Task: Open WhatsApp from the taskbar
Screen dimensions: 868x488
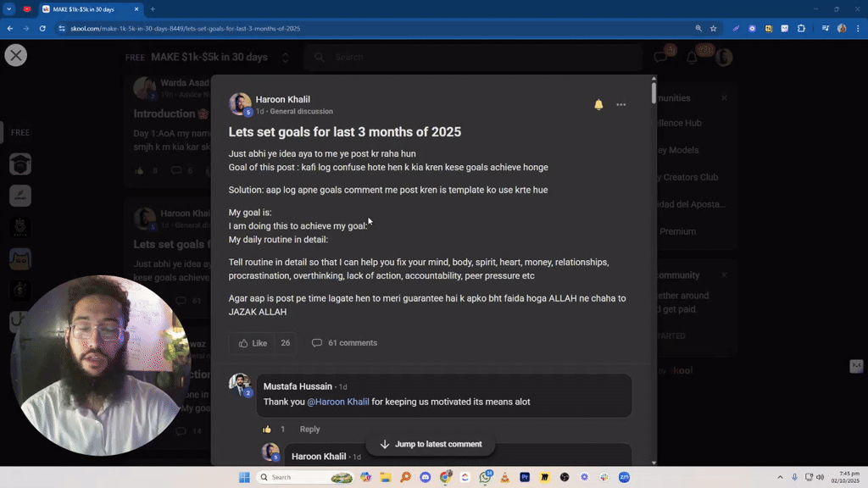Action: (x=486, y=477)
